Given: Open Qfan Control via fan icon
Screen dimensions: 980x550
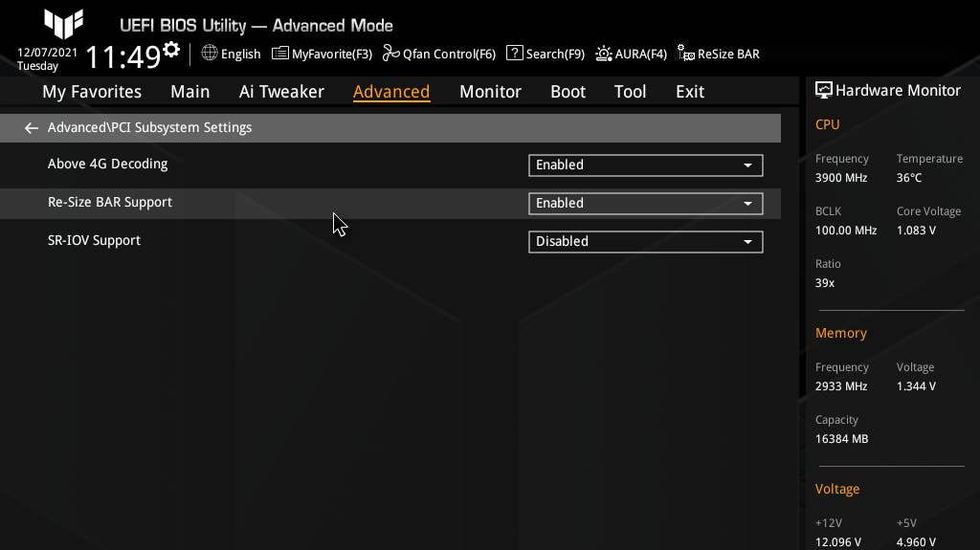Looking at the screenshot, I should [390, 54].
